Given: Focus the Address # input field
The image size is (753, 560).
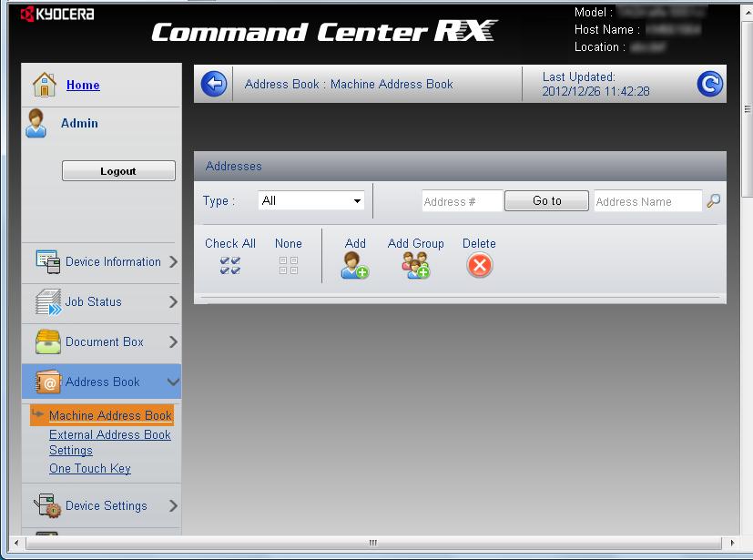Looking at the screenshot, I should pyautogui.click(x=462, y=201).
